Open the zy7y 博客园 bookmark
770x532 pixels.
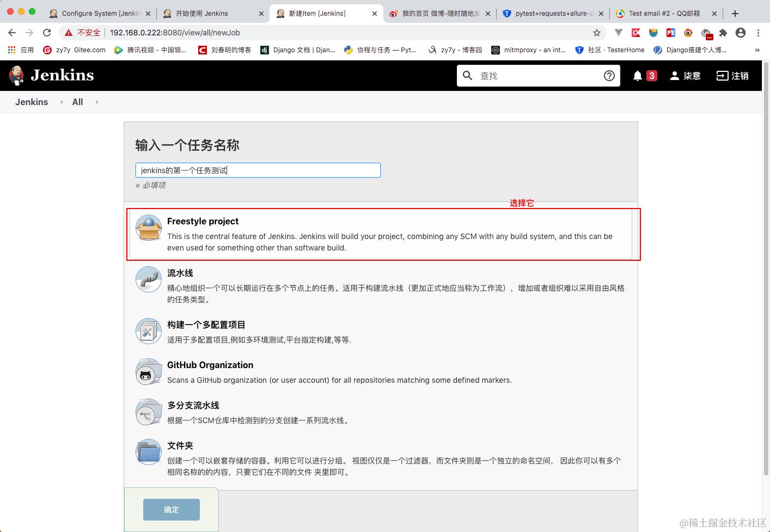tap(455, 50)
